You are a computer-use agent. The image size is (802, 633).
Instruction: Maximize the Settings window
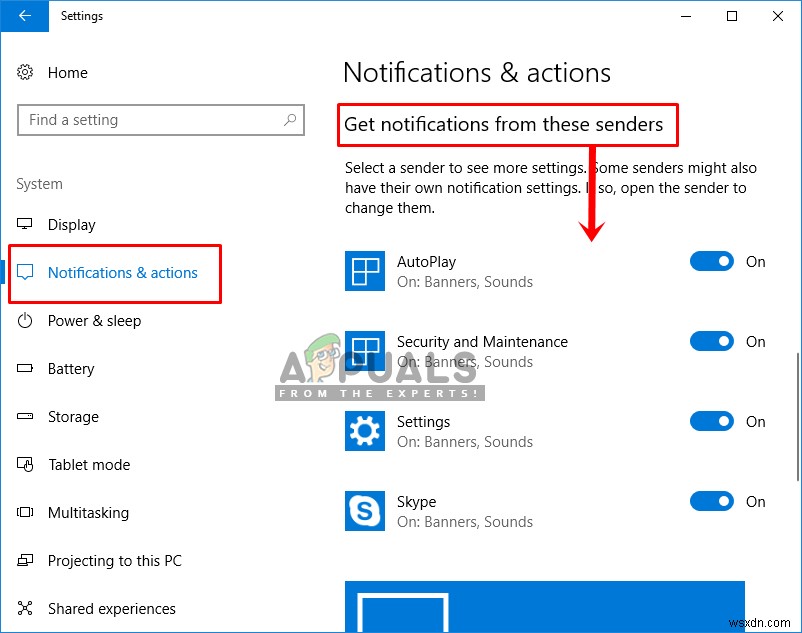pos(732,16)
